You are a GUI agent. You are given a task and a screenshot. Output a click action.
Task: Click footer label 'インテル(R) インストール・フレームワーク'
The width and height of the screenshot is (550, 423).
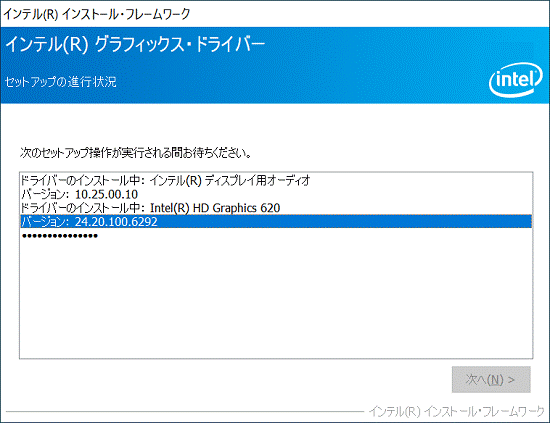tap(457, 411)
